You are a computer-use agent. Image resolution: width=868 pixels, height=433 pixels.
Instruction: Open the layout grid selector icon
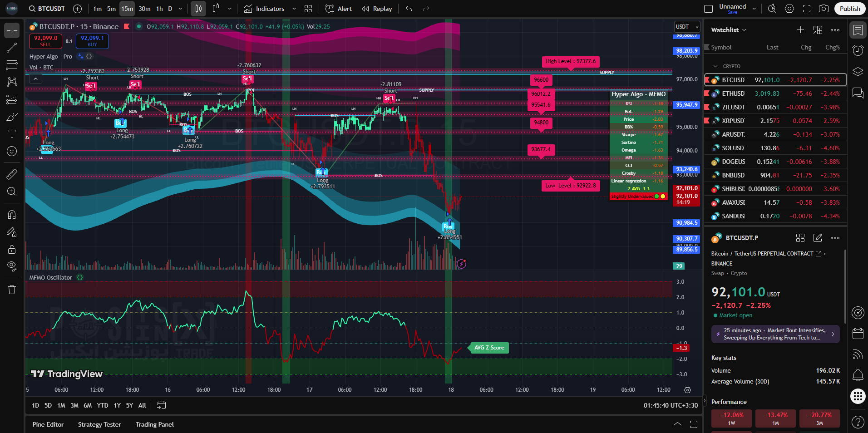[x=308, y=9]
